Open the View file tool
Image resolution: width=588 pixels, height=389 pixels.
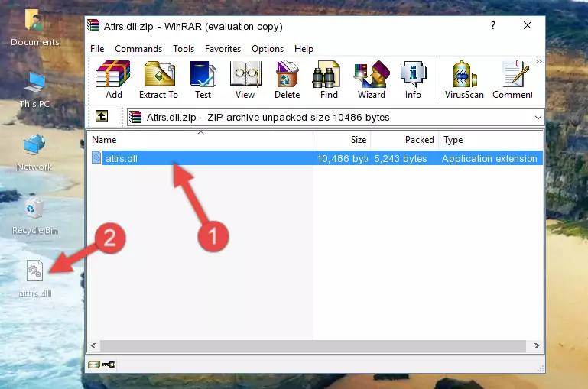tap(245, 79)
